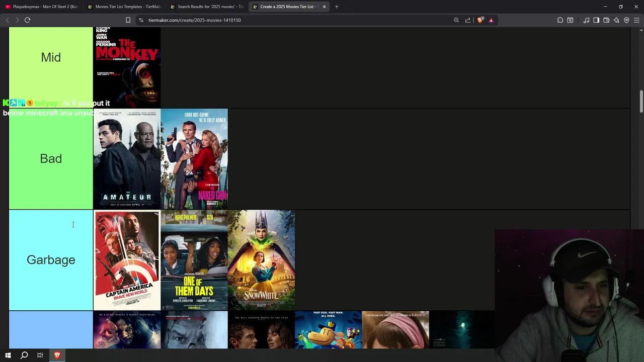The image size is (644, 362).
Task: Click Brave icon in taskbar
Action: pyautogui.click(x=57, y=355)
